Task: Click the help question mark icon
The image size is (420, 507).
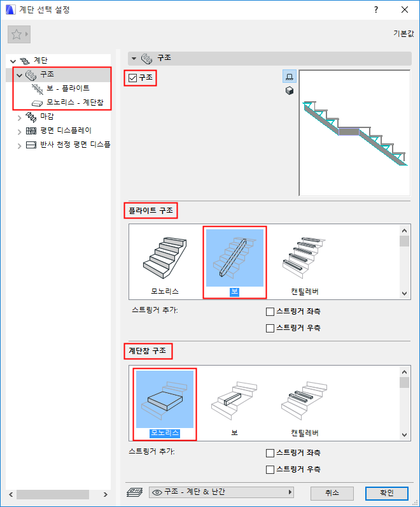Action: tap(375, 10)
